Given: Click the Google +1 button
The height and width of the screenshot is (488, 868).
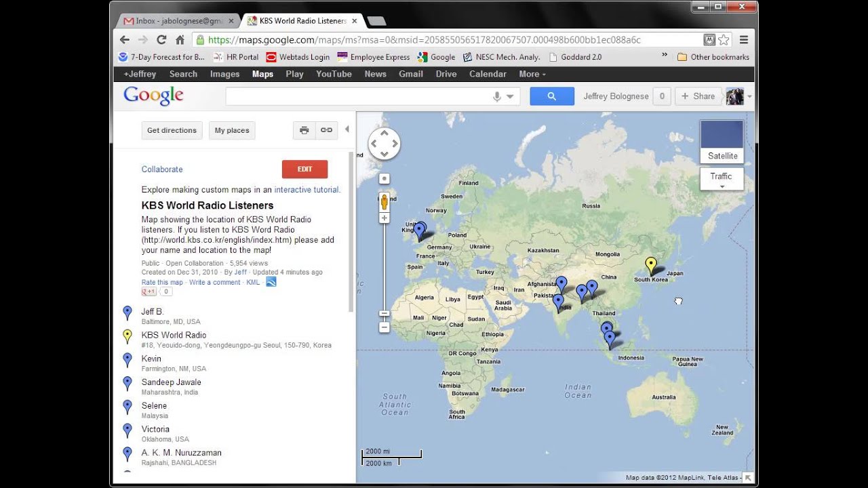Looking at the screenshot, I should pos(149,291).
